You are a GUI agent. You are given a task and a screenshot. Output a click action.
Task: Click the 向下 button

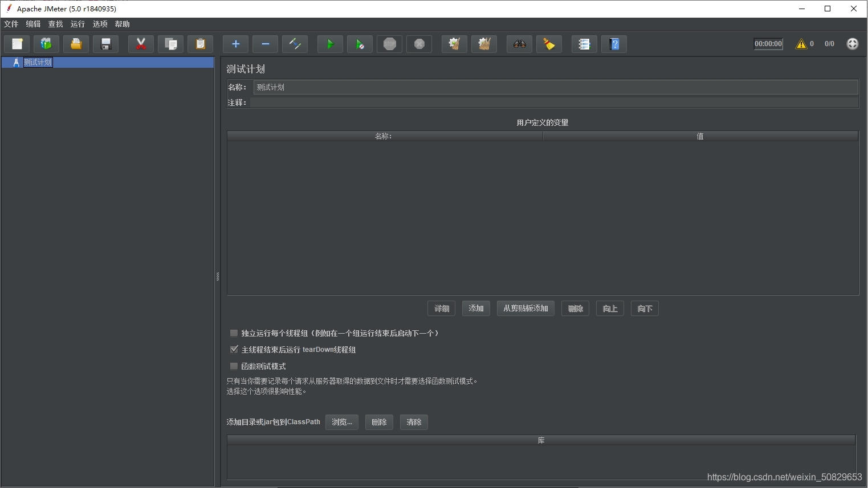[x=645, y=309]
